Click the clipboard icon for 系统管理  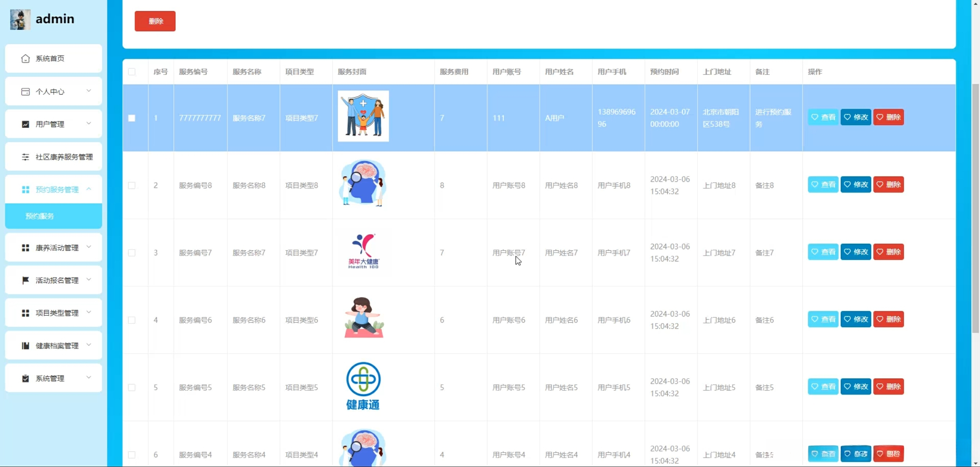(25, 378)
